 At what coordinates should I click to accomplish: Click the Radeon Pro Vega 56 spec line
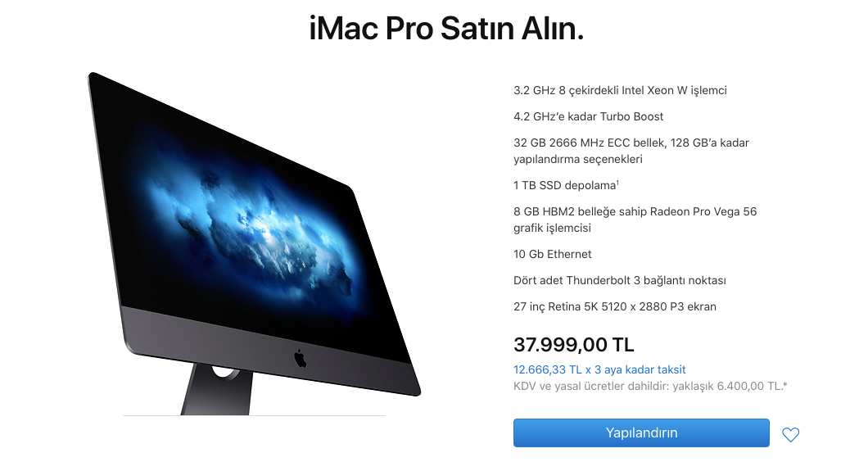[x=635, y=220]
